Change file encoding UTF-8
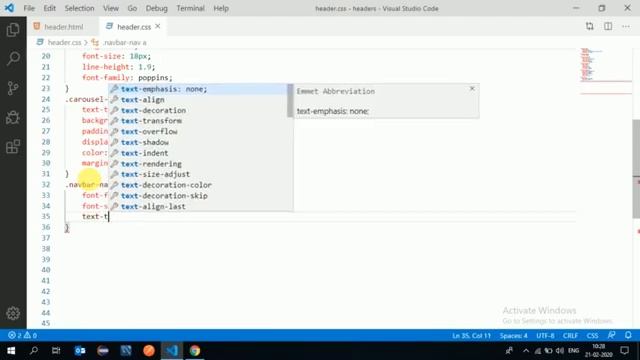This screenshot has width=640, height=360. tap(545, 336)
